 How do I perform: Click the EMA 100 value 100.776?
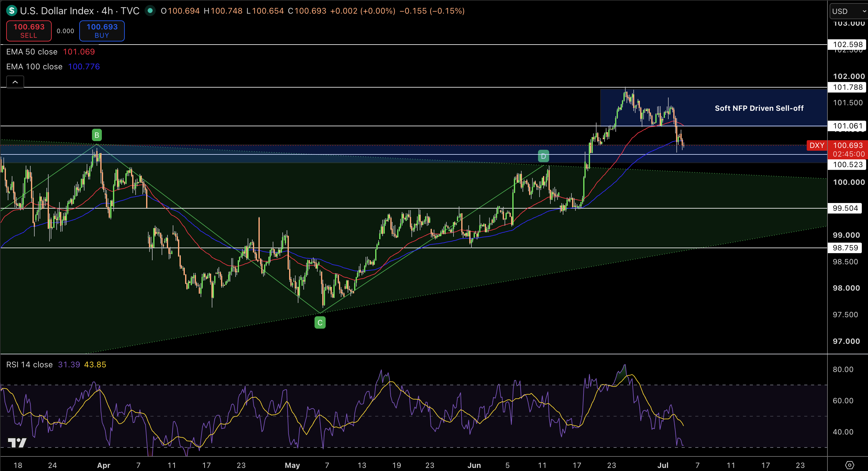pyautogui.click(x=84, y=67)
